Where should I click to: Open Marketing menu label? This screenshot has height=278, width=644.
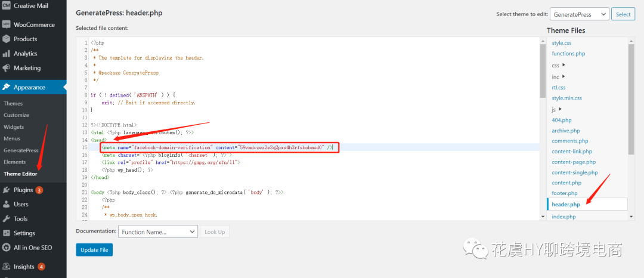point(27,68)
